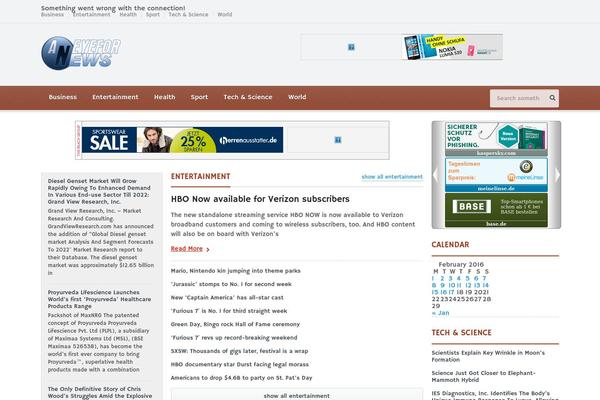Screen dimensions: 600x400
Task: Click 'Something went wrong with the connection!' message
Action: [113, 8]
